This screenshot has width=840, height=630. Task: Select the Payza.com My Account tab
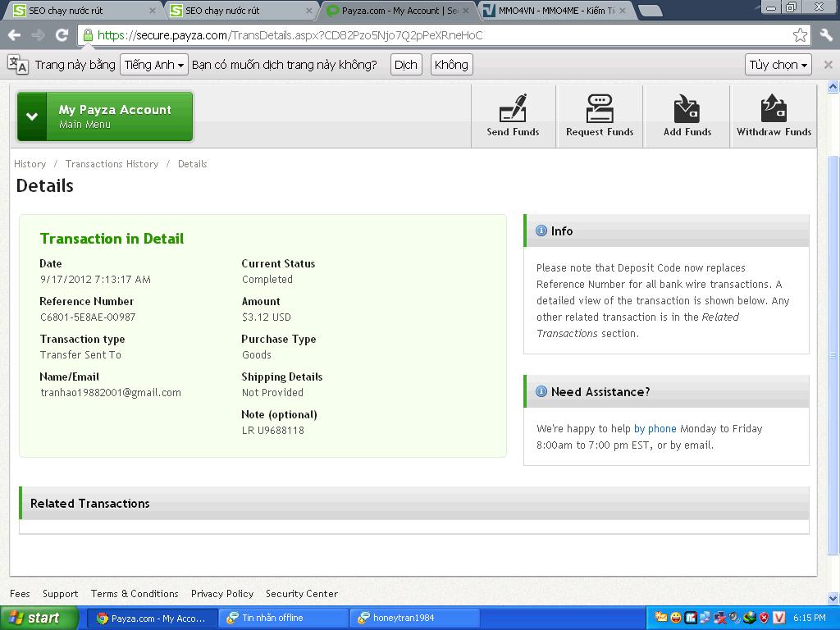click(x=396, y=11)
